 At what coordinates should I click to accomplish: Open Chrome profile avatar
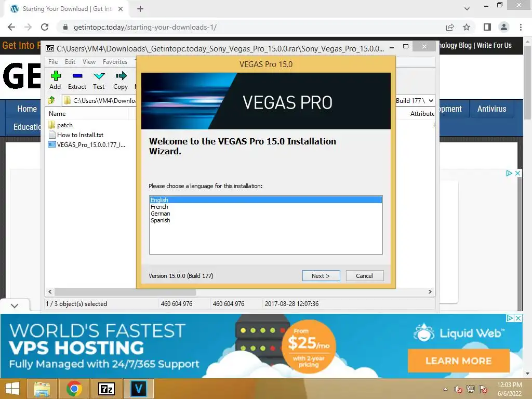(504, 27)
